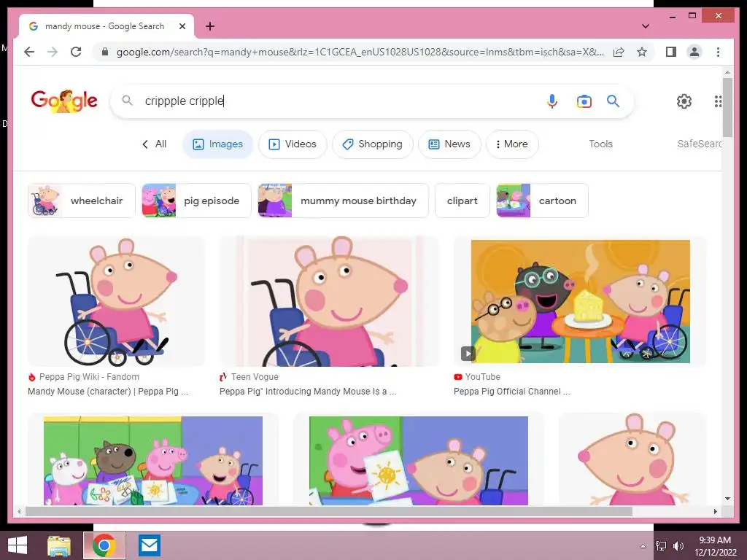Click the address bar URL

pos(360,52)
